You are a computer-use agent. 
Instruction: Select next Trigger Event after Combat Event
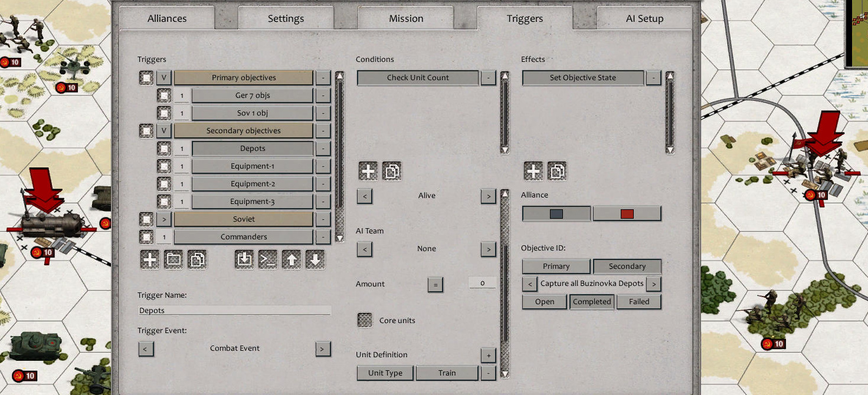[322, 348]
